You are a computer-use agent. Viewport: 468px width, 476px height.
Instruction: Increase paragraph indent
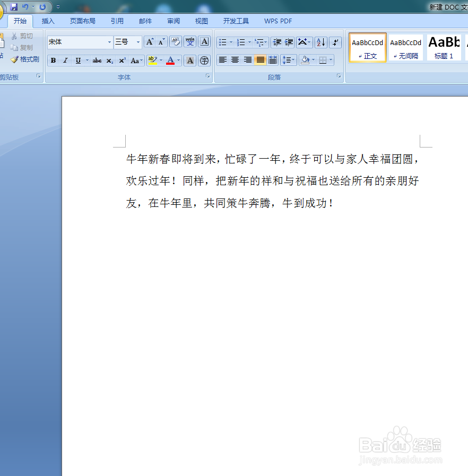coord(289,42)
